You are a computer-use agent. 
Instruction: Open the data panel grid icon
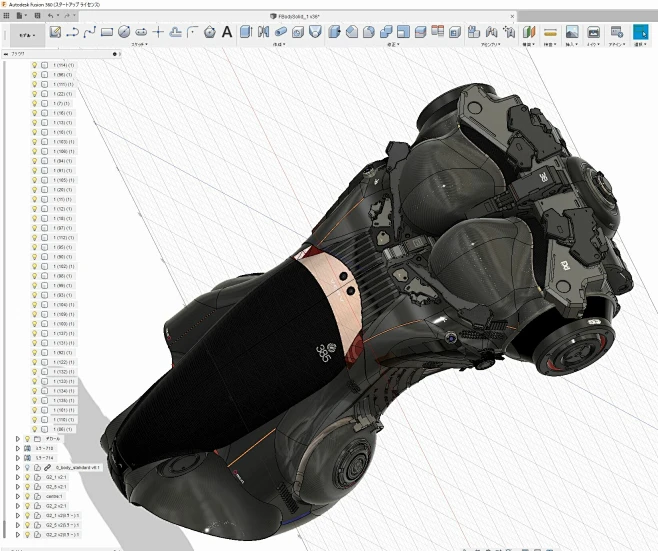point(7,15)
